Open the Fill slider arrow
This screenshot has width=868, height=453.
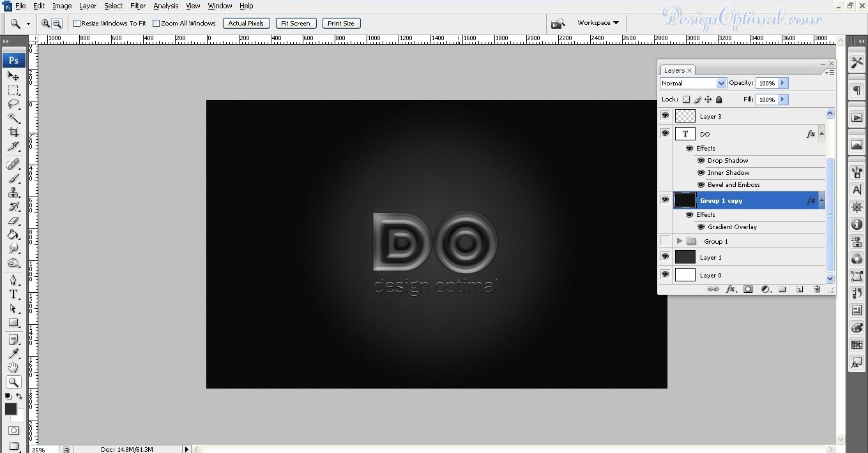pyautogui.click(x=782, y=100)
